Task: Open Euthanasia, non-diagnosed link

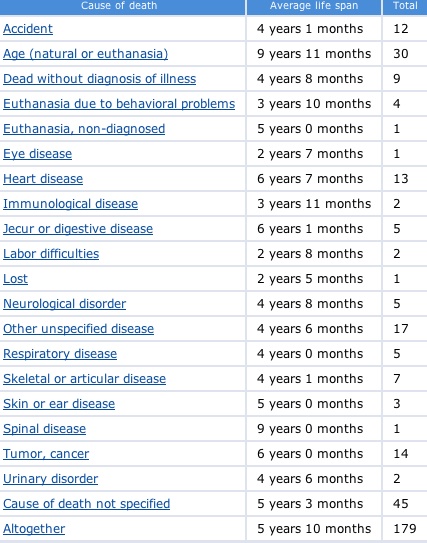Action: click(x=84, y=129)
